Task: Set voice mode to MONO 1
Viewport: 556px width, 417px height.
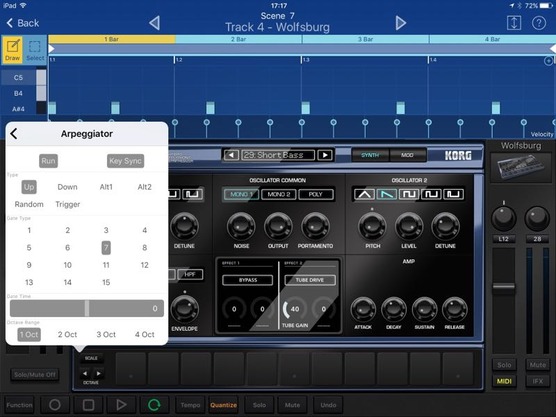Action: coord(241,194)
